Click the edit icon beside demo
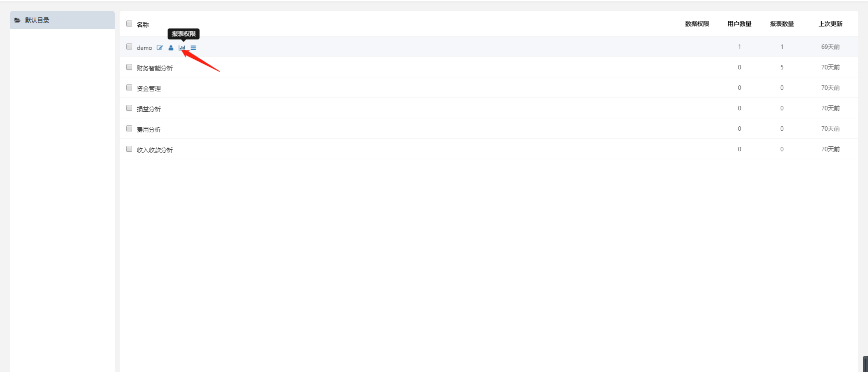The height and width of the screenshot is (372, 868). click(x=160, y=48)
